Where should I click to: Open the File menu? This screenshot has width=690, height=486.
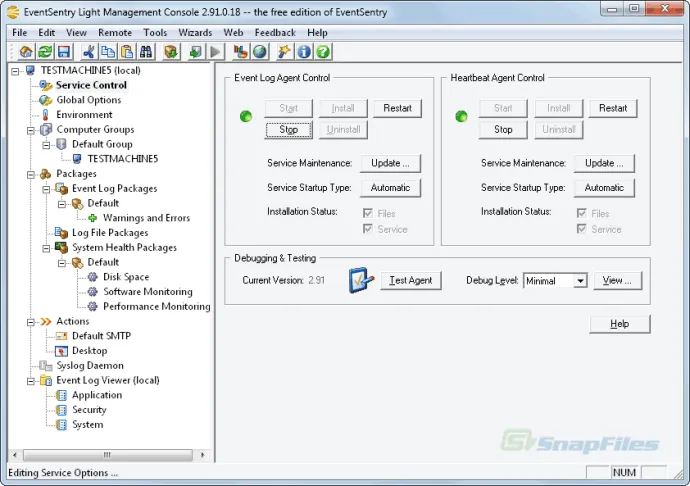tap(19, 33)
